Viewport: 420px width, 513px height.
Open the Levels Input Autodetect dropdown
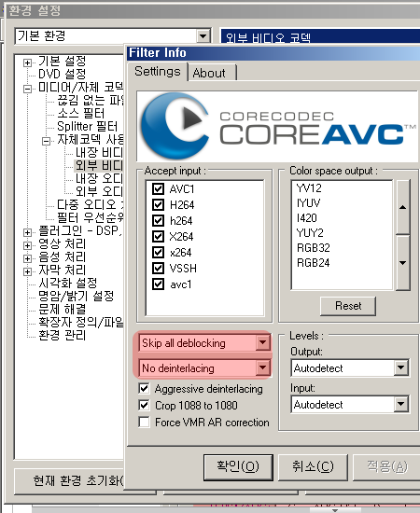pos(401,405)
